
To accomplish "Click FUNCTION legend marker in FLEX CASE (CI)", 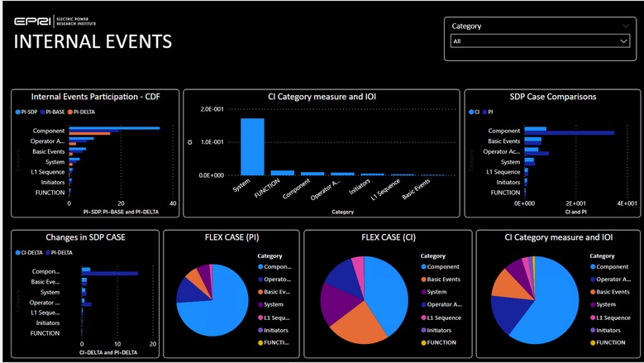I will point(423,342).
